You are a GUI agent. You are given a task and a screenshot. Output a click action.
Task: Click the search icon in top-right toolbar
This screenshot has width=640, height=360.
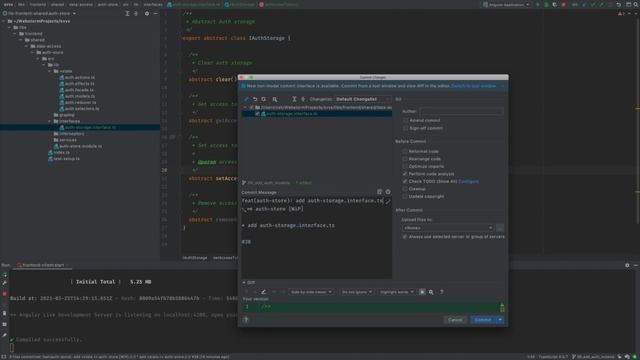(x=636, y=4)
